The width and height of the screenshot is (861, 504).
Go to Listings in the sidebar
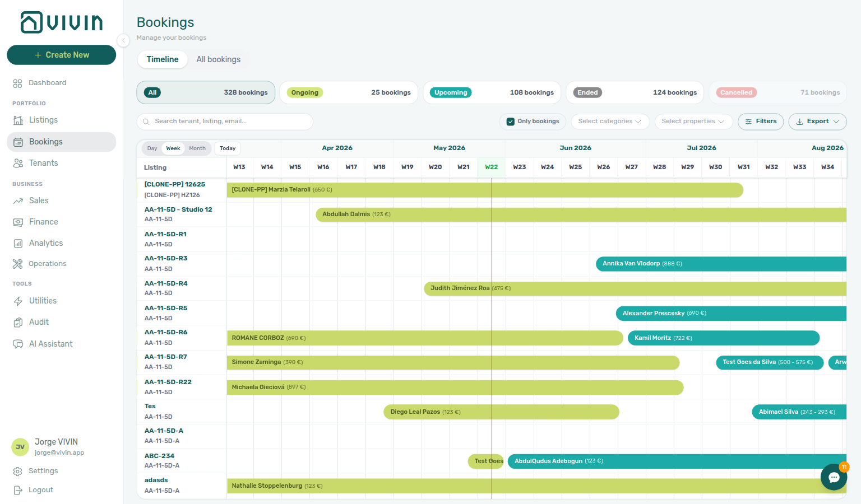coord(61,120)
